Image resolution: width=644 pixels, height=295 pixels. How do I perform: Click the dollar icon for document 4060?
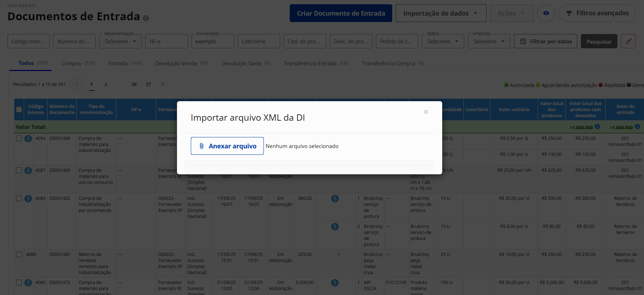[28, 283]
